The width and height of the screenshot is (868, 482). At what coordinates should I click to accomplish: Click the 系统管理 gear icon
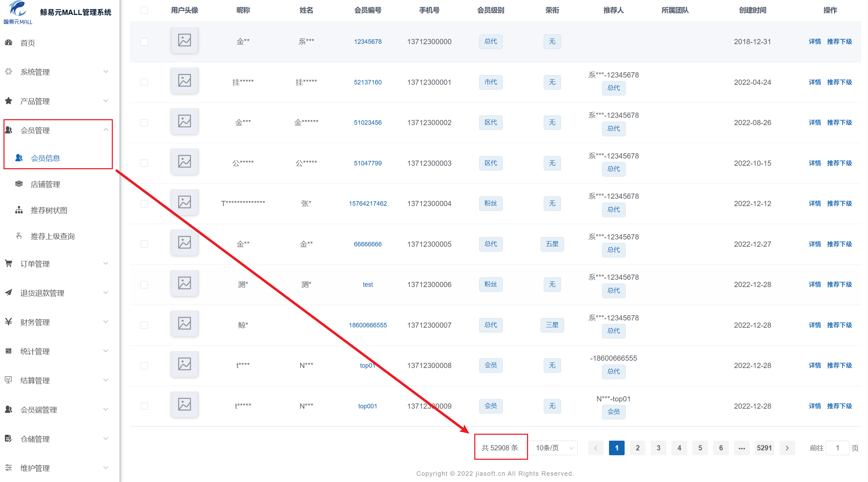pyautogui.click(x=9, y=72)
